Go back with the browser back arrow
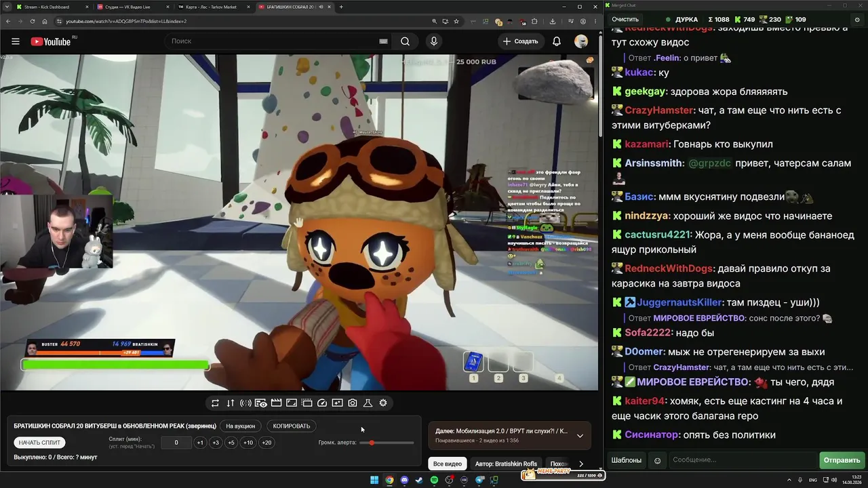This screenshot has width=868, height=488. click(9, 21)
